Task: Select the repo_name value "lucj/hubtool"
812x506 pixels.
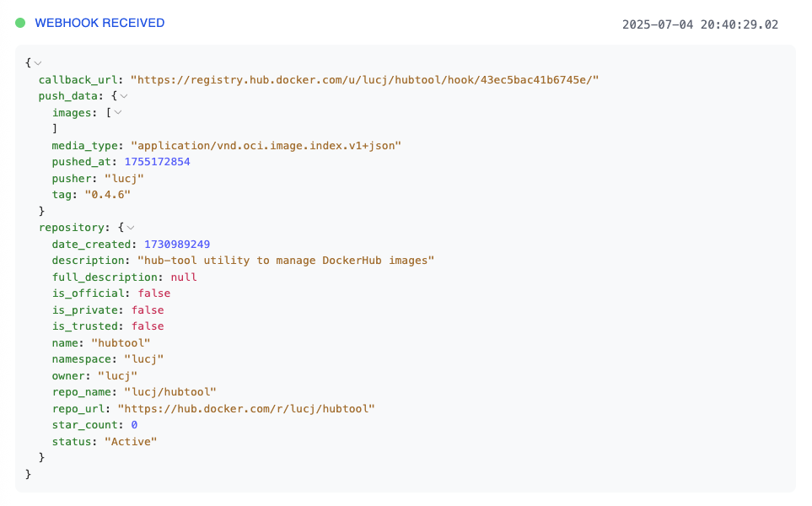Action: 170,392
